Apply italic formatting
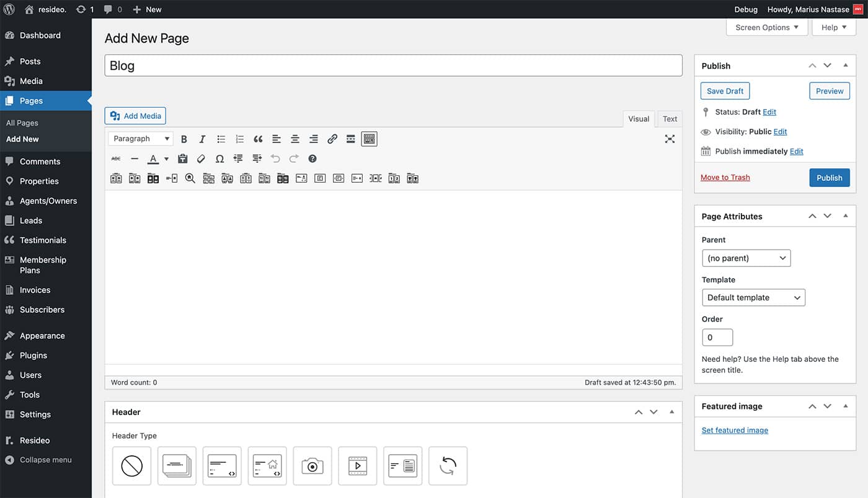 202,139
